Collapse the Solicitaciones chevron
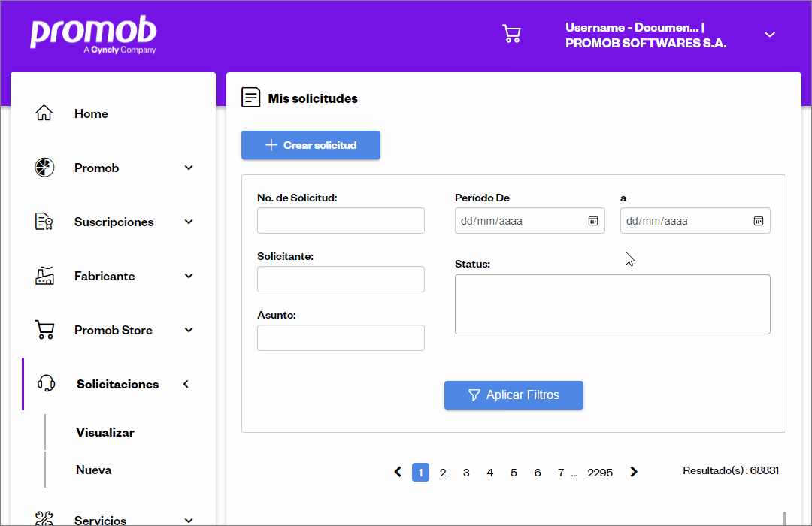This screenshot has width=812, height=526. click(x=186, y=384)
